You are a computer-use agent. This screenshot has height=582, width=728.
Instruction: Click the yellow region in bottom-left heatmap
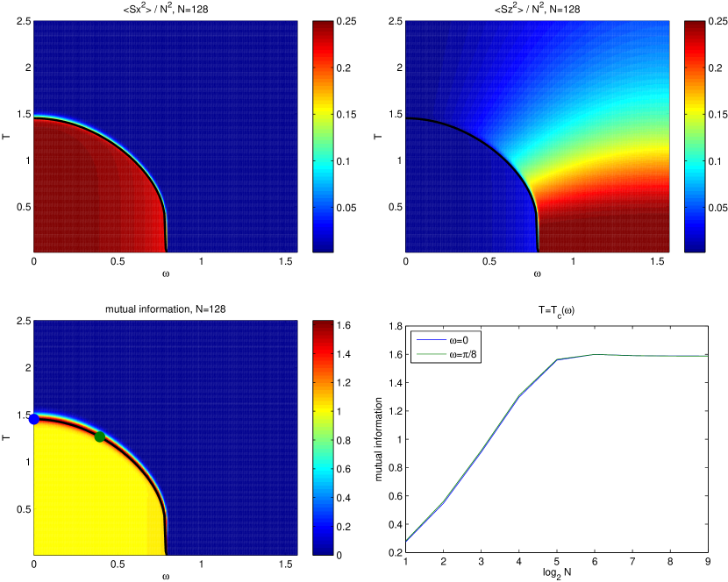click(88, 500)
